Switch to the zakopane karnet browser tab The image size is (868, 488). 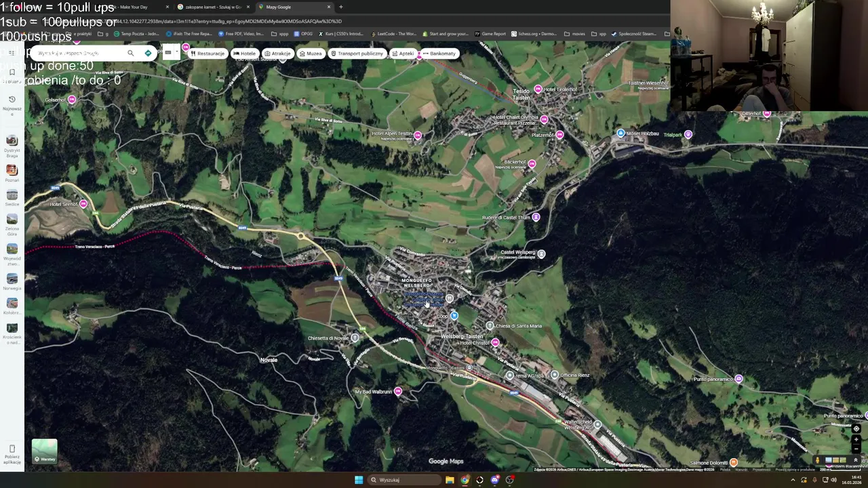[213, 7]
